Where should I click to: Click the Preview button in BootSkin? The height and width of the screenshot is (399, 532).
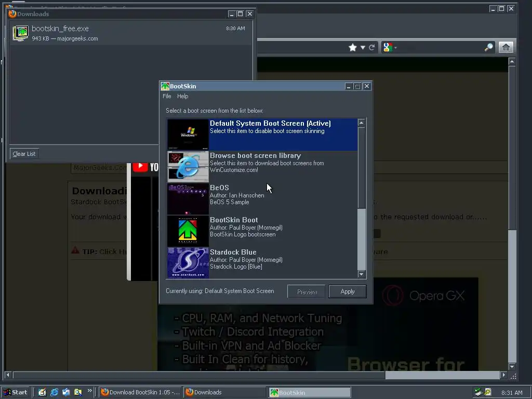307,291
